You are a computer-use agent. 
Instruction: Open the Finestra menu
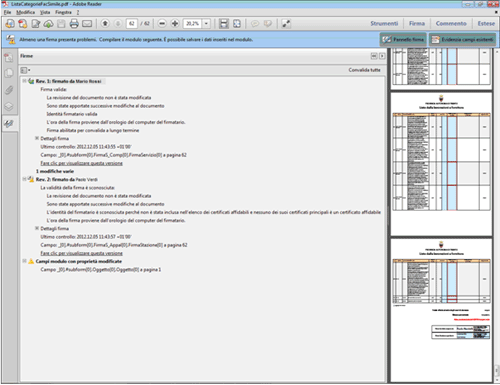pos(63,12)
